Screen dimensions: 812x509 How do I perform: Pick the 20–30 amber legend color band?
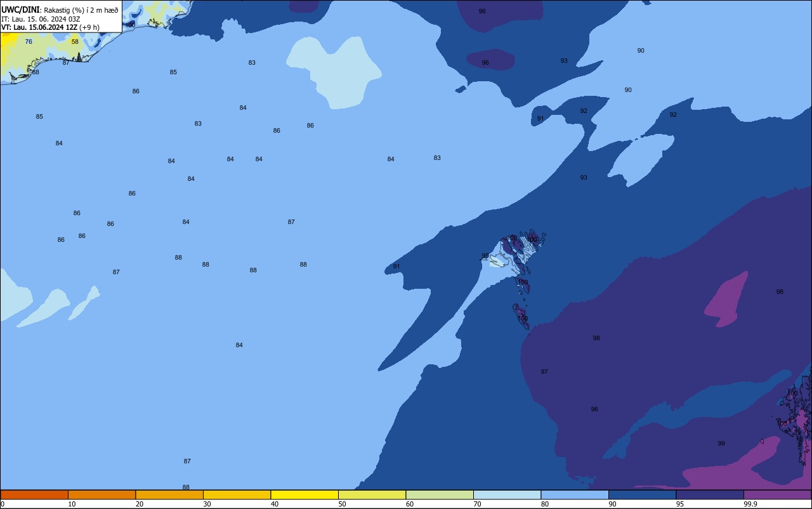tap(169, 494)
